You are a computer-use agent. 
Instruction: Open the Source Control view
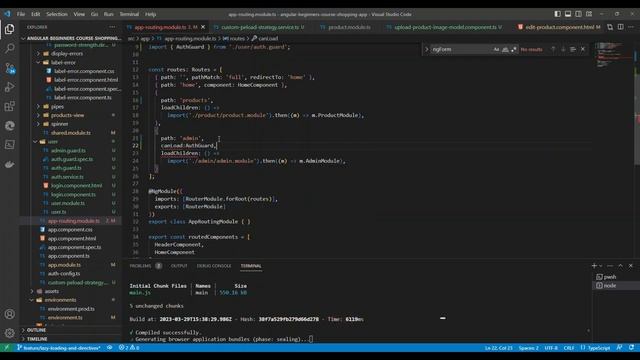pyautogui.click(x=9, y=68)
